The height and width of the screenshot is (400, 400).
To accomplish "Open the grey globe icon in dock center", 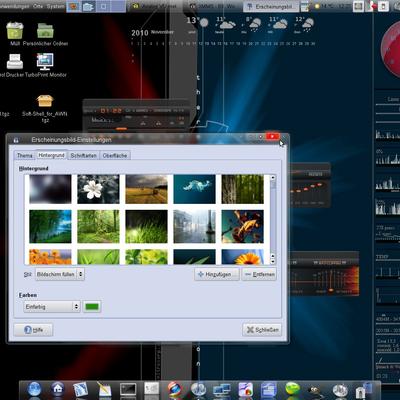I will tap(199, 389).
